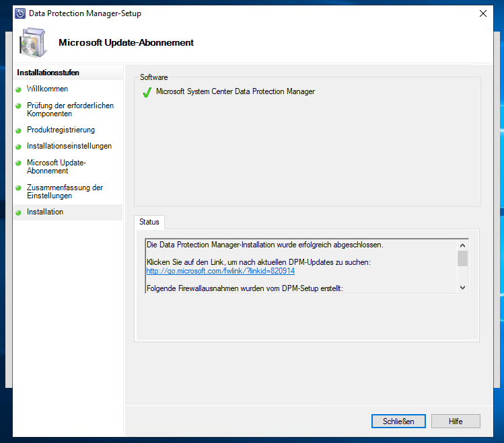Click green dot next to Produktregistrierung
This screenshot has height=443, width=504.
click(18, 130)
